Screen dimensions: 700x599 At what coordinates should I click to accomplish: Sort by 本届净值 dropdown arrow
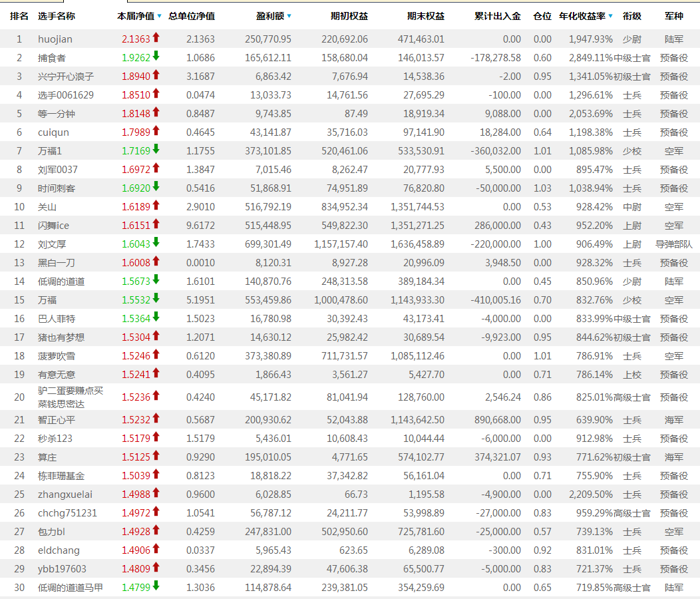pyautogui.click(x=160, y=17)
